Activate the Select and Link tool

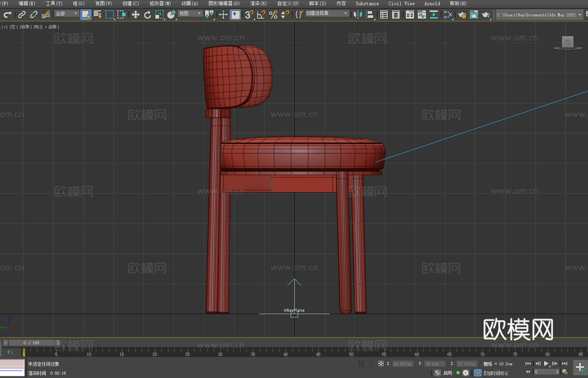pos(22,14)
